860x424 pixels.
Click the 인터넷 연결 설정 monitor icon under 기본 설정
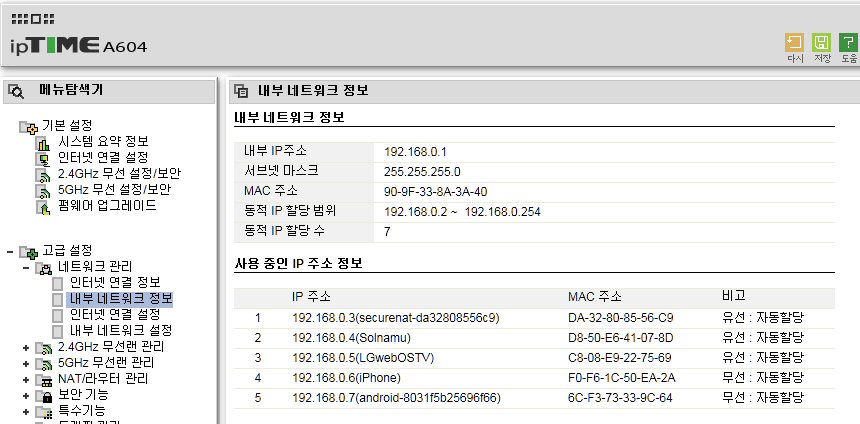tap(43, 160)
